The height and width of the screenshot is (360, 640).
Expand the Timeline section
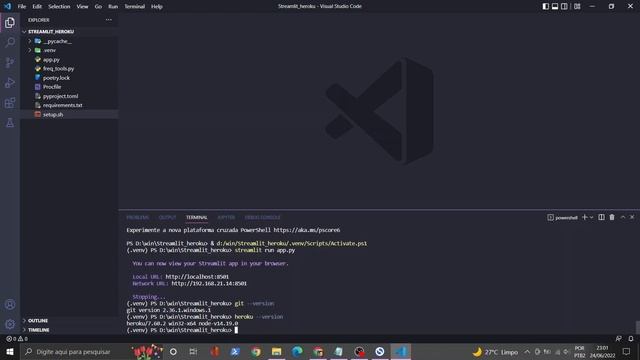tap(69, 330)
